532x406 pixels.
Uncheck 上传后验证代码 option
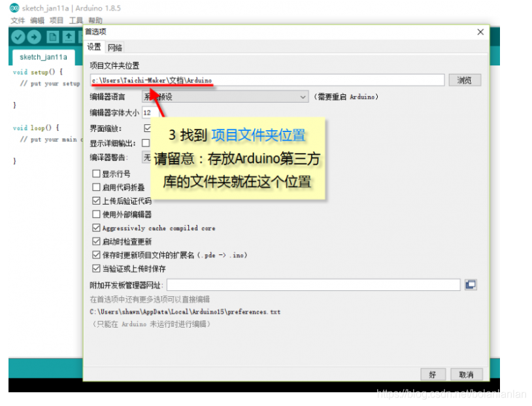pyautogui.click(x=96, y=201)
